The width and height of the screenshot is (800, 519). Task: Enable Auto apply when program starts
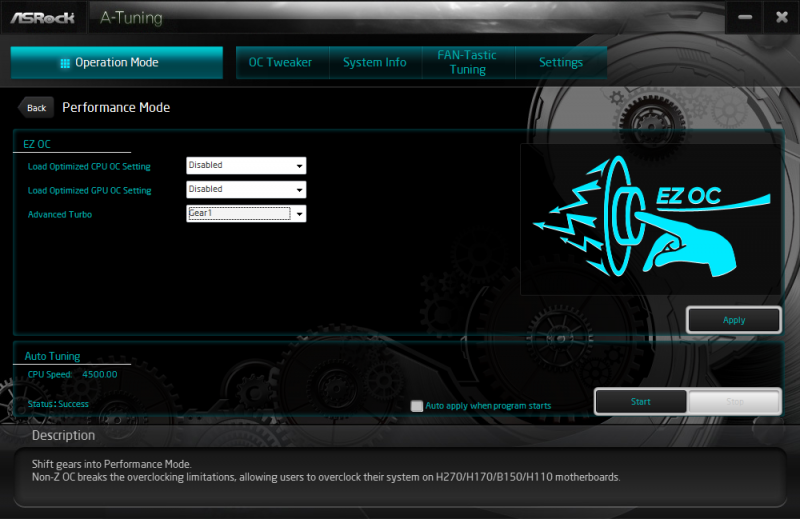(x=417, y=406)
